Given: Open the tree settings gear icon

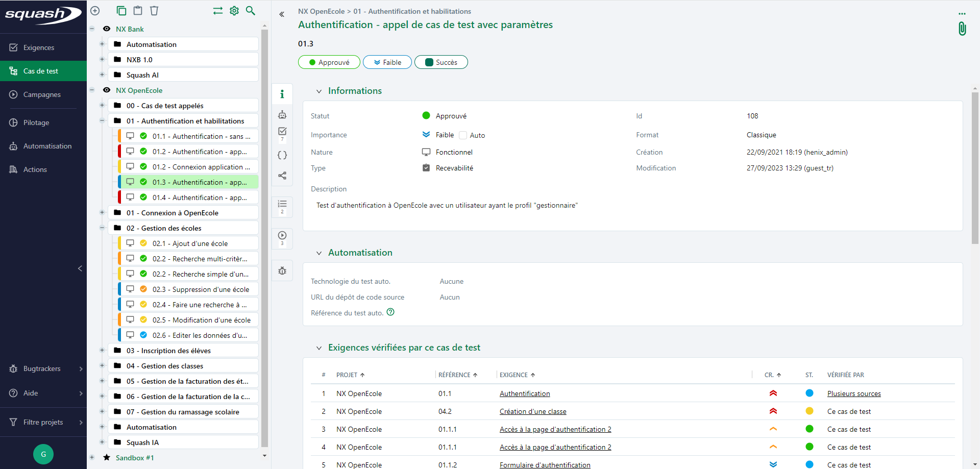Looking at the screenshot, I should point(234,11).
